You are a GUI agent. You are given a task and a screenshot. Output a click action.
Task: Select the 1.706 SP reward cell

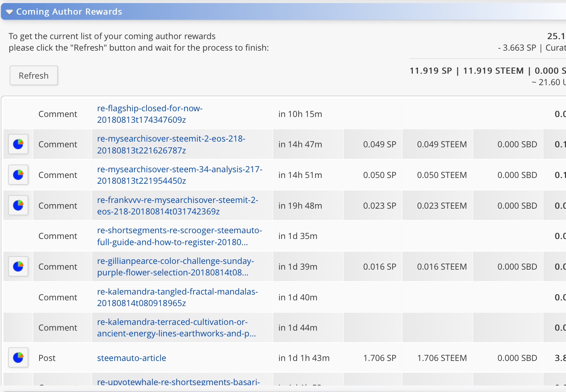(380, 358)
